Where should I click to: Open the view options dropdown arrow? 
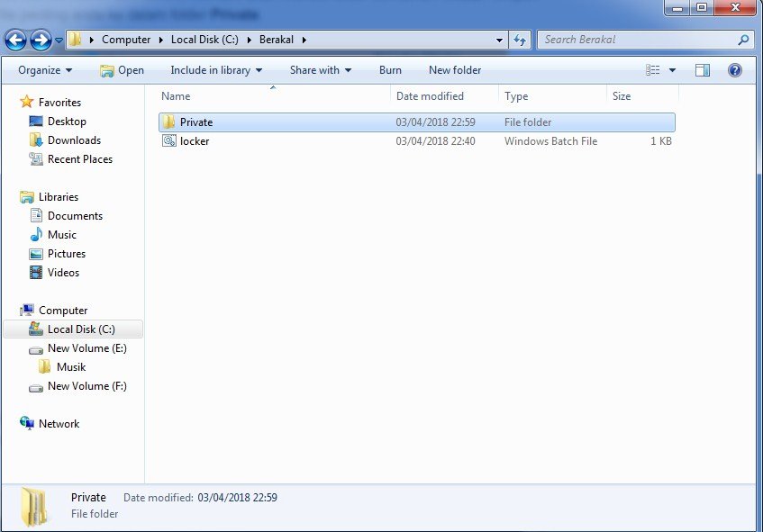(673, 70)
